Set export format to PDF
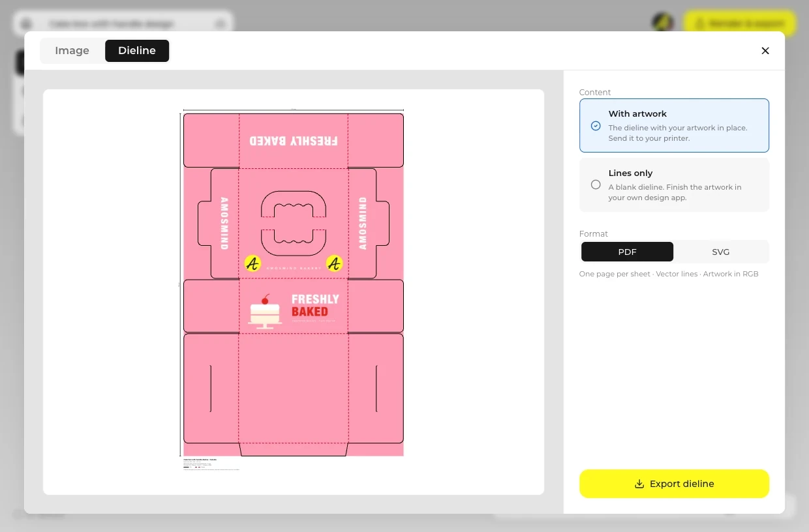The height and width of the screenshot is (532, 809). point(627,252)
